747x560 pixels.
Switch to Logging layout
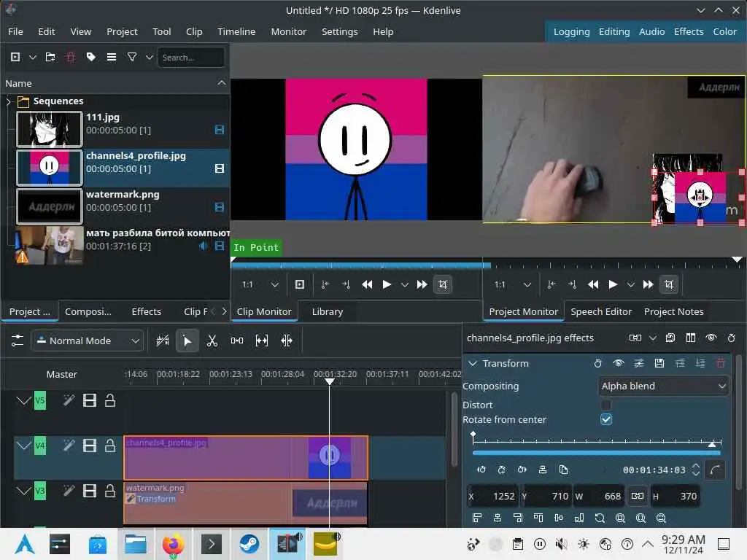click(571, 31)
